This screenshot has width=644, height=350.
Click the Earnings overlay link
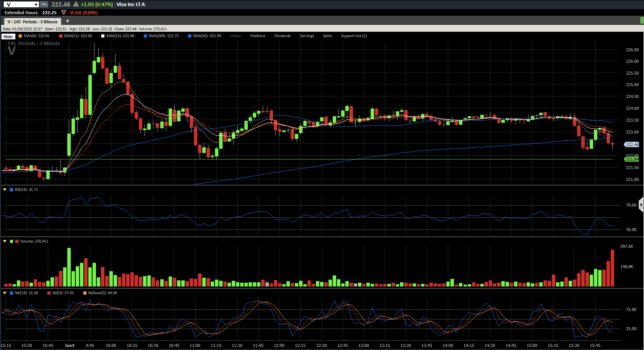coord(307,36)
